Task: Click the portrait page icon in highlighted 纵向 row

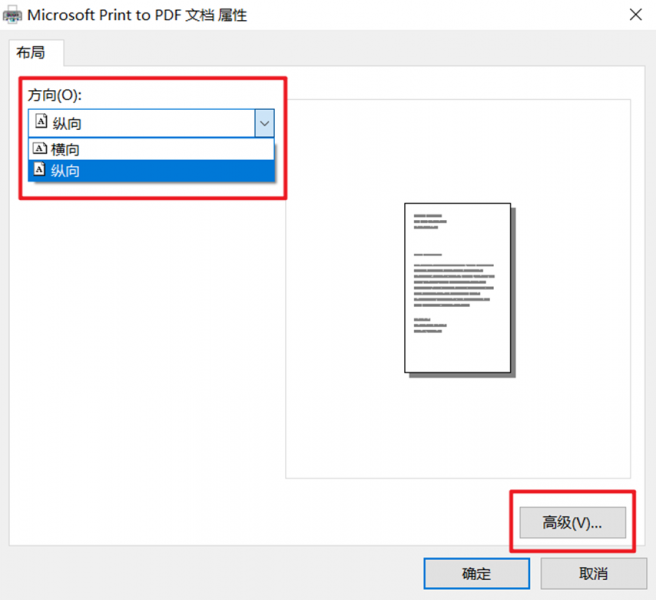Action: [39, 169]
